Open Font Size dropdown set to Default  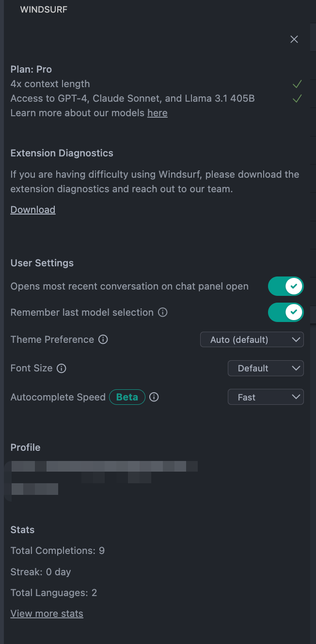point(266,368)
